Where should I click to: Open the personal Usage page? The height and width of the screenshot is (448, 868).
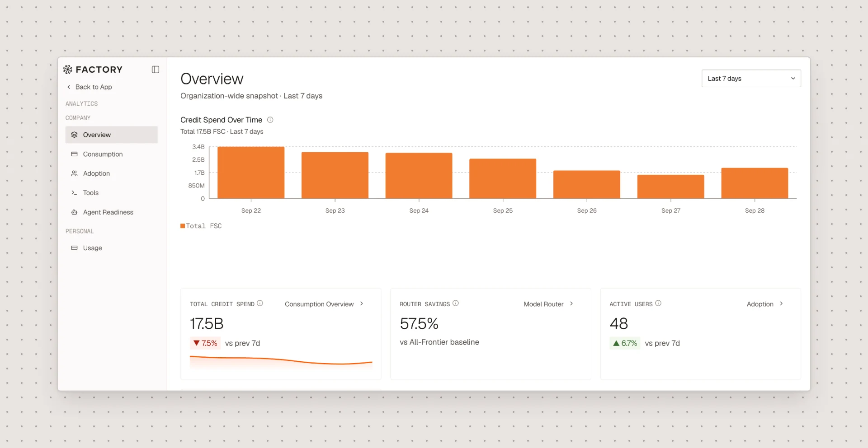(112, 248)
